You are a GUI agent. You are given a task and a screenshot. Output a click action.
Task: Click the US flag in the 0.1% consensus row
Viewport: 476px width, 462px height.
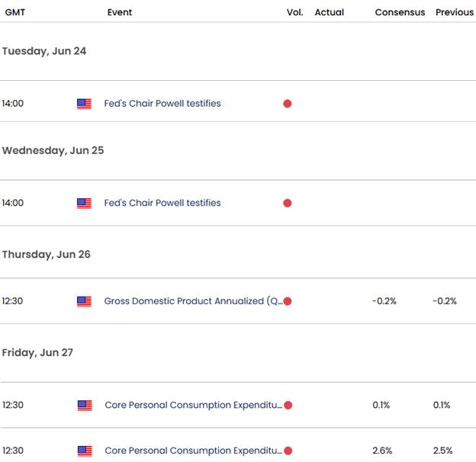click(x=84, y=405)
